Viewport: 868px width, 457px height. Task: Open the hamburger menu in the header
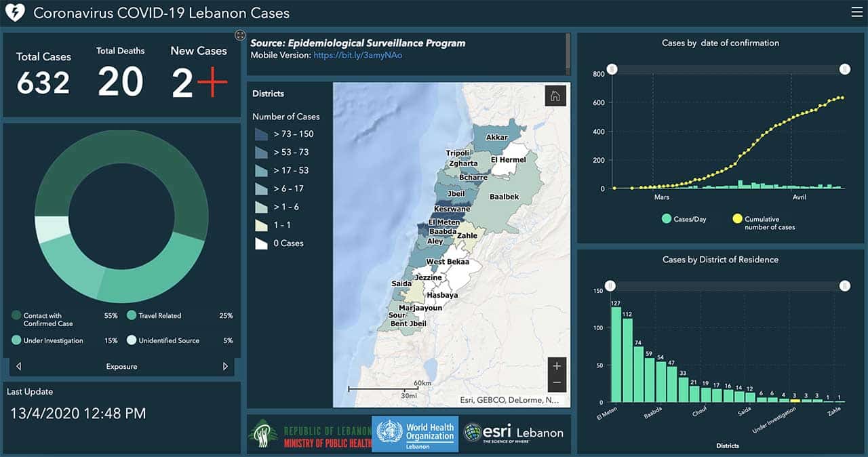856,12
